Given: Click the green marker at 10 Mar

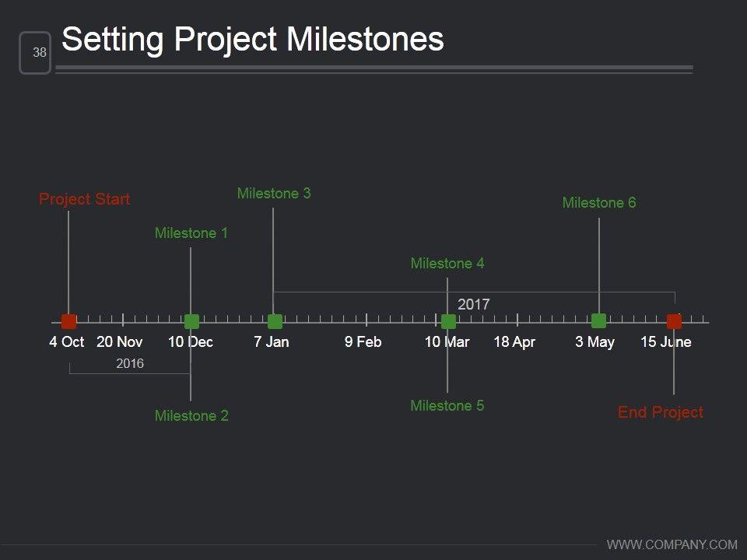Looking at the screenshot, I should point(448,321).
